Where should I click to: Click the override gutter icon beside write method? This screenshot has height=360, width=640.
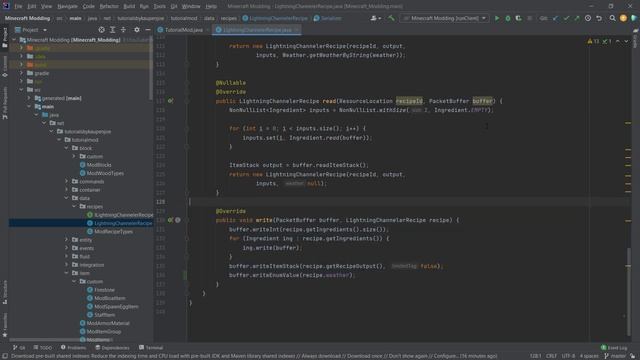tap(170, 220)
